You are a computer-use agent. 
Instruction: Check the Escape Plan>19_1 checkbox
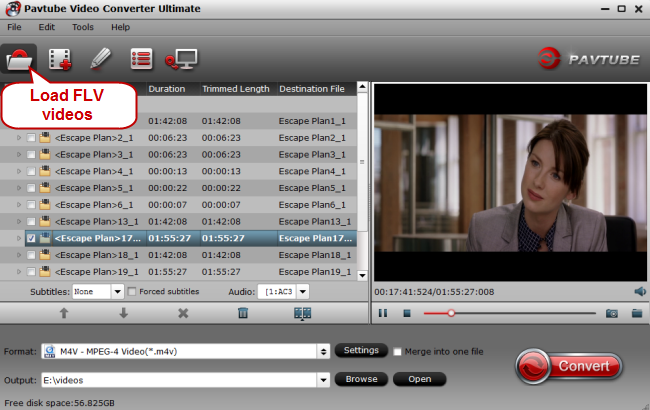(x=31, y=272)
